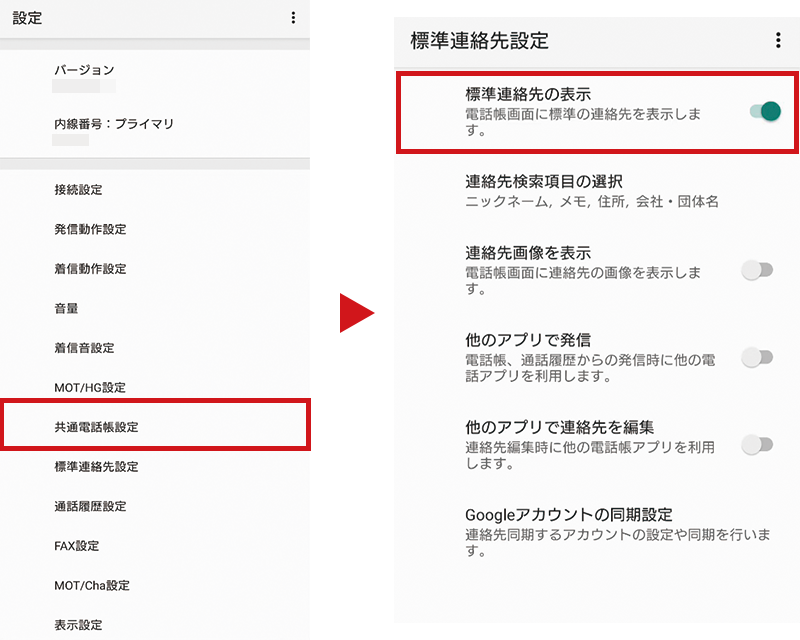The width and height of the screenshot is (800, 640).
Task: Open FAX設定 item
Action: (x=155, y=546)
